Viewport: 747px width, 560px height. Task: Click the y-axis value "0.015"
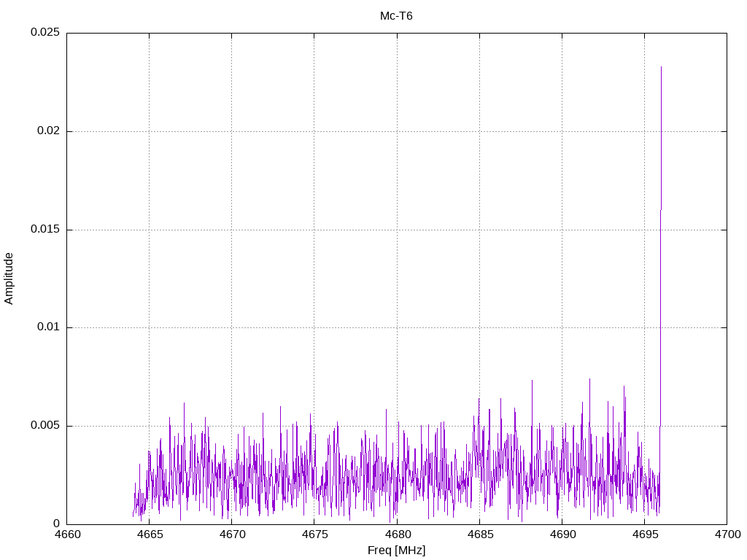click(45, 230)
